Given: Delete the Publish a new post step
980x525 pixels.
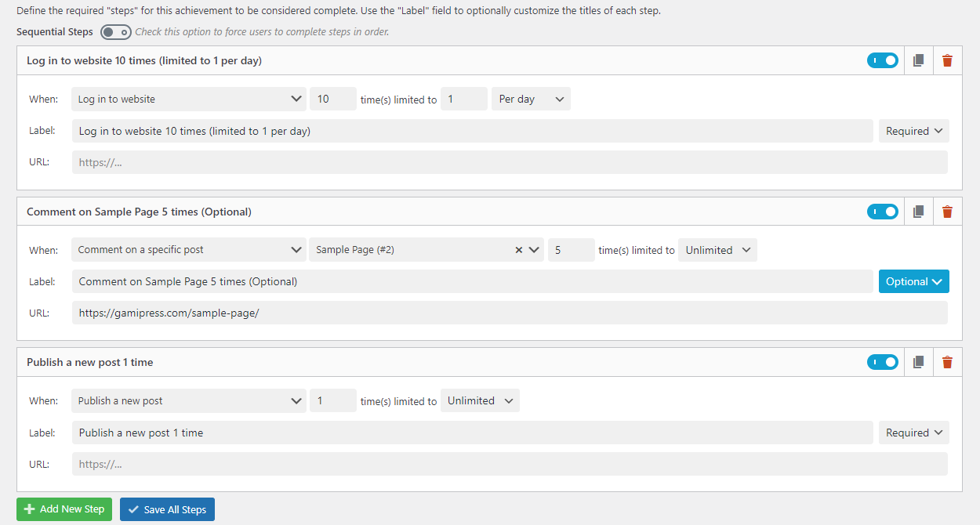Looking at the screenshot, I should (x=947, y=362).
